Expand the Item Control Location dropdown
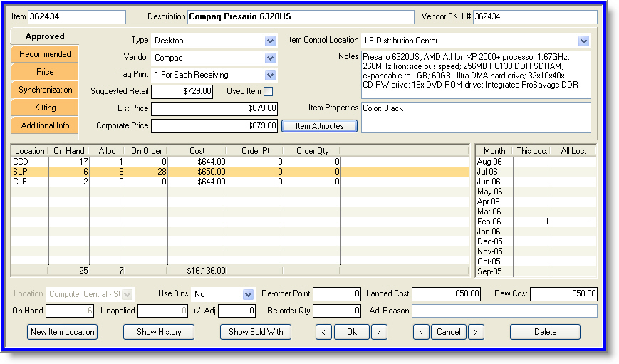619x364 pixels. tap(584, 41)
